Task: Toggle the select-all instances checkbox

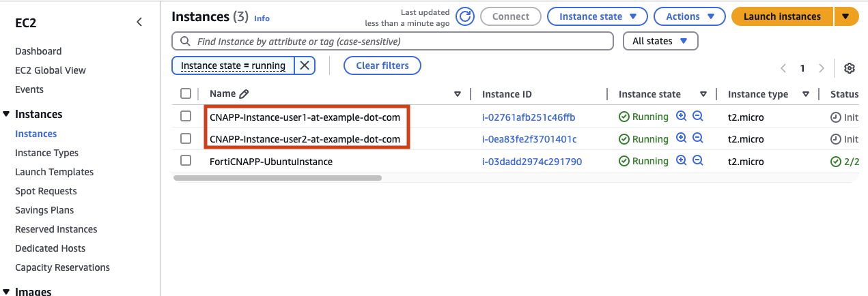Action: click(x=186, y=93)
